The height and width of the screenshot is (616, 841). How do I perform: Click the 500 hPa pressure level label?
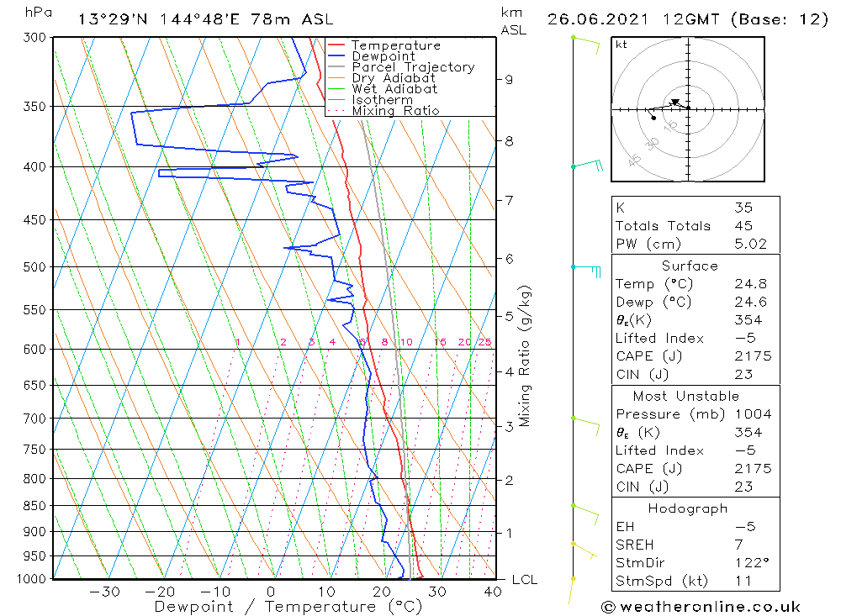pos(34,267)
